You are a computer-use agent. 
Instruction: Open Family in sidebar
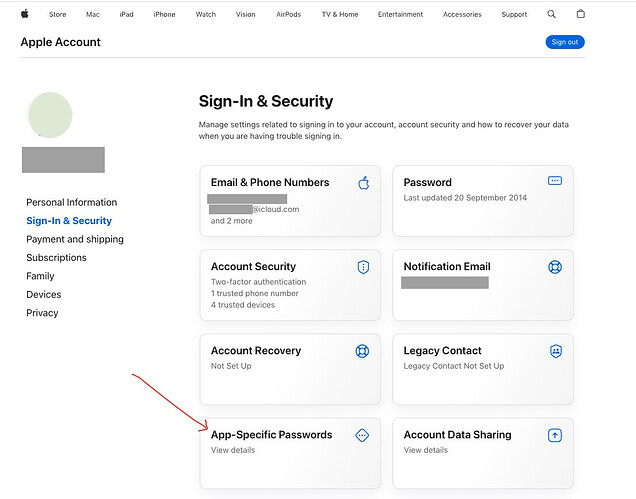tap(40, 276)
